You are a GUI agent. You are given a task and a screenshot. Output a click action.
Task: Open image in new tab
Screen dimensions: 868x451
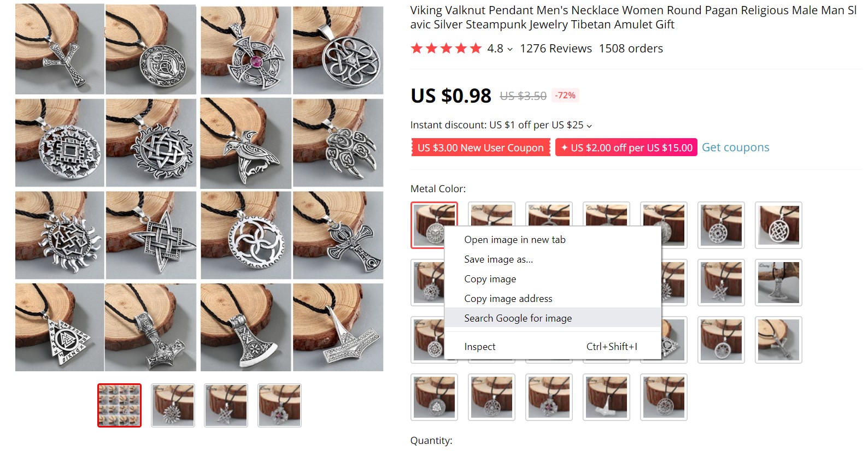click(x=514, y=240)
